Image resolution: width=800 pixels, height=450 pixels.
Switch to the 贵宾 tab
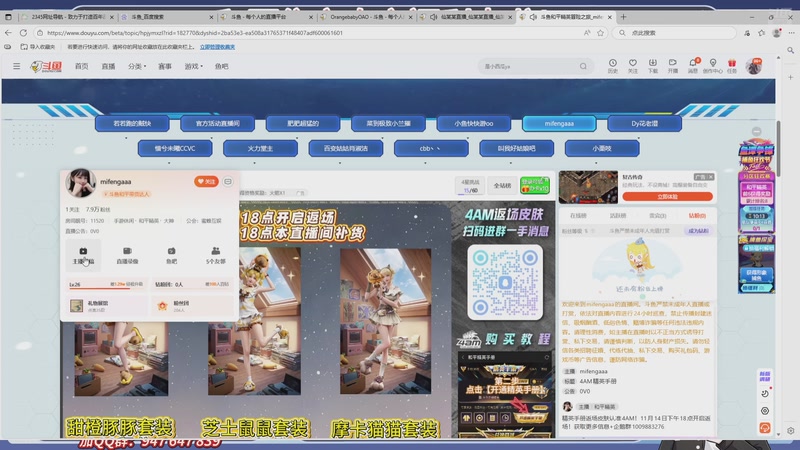658,216
